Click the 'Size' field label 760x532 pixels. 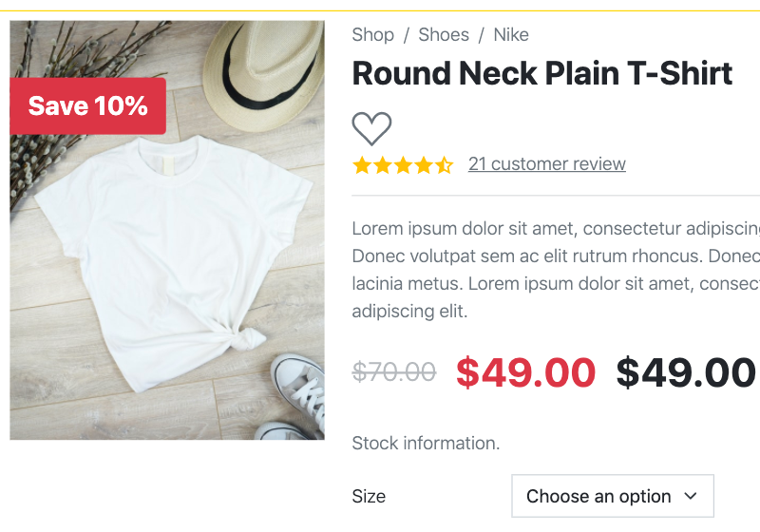369,496
